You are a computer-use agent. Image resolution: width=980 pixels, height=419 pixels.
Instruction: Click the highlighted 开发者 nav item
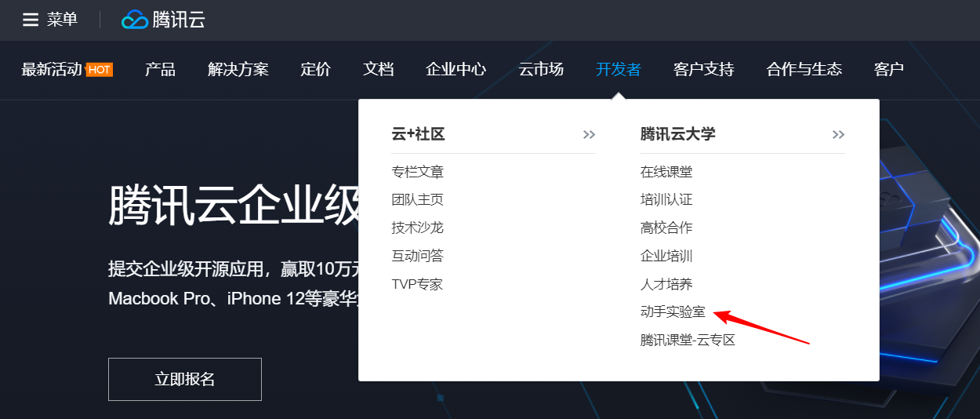tap(619, 70)
